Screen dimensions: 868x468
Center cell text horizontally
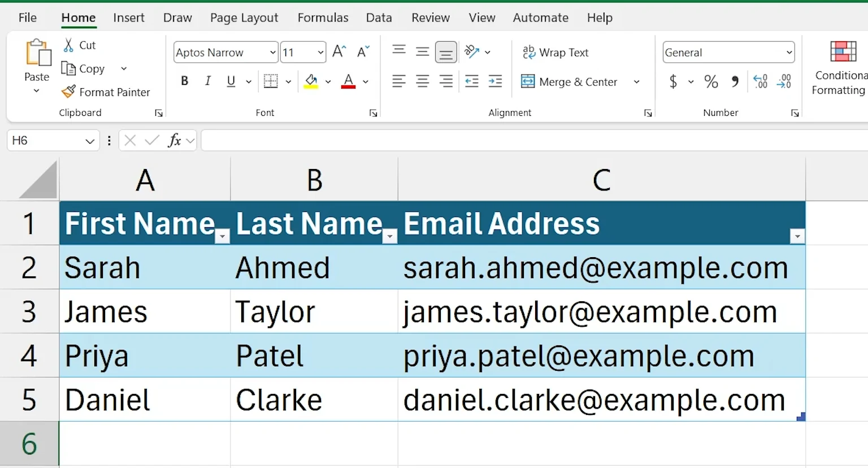click(422, 81)
